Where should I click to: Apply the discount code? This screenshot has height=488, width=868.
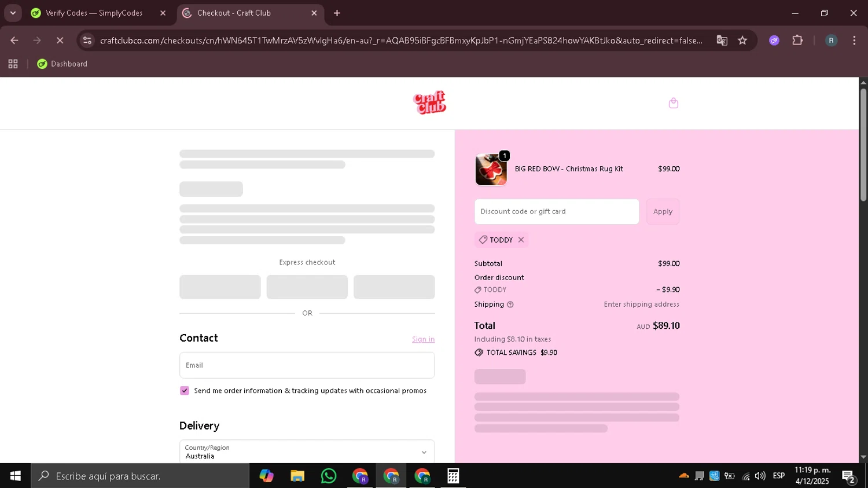[x=663, y=212]
